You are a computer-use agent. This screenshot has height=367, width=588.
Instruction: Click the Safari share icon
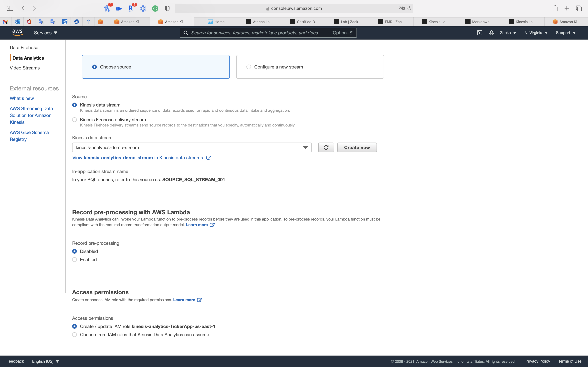(555, 8)
